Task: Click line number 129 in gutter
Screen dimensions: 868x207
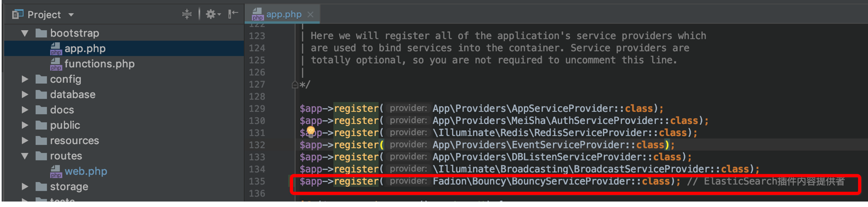Action: [x=256, y=108]
